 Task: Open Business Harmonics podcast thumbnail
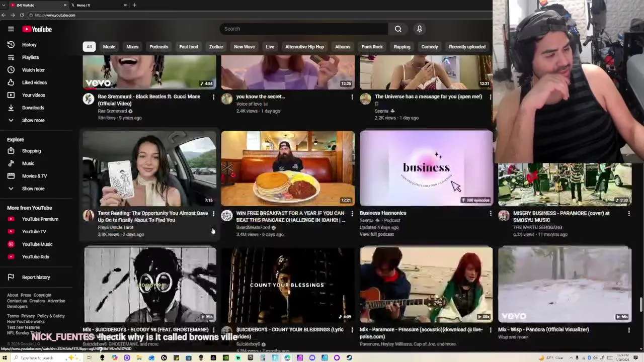click(x=426, y=168)
